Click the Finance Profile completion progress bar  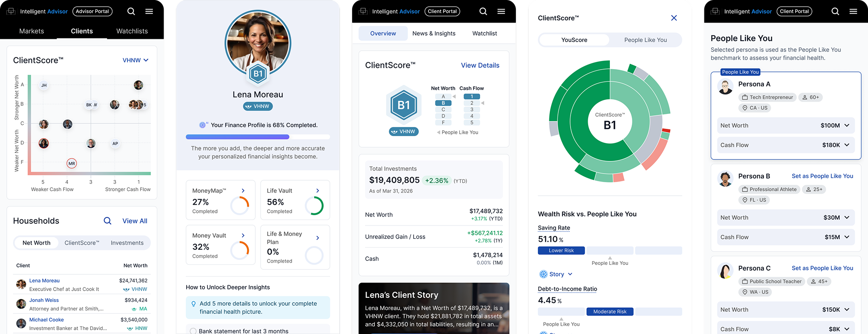(x=258, y=137)
